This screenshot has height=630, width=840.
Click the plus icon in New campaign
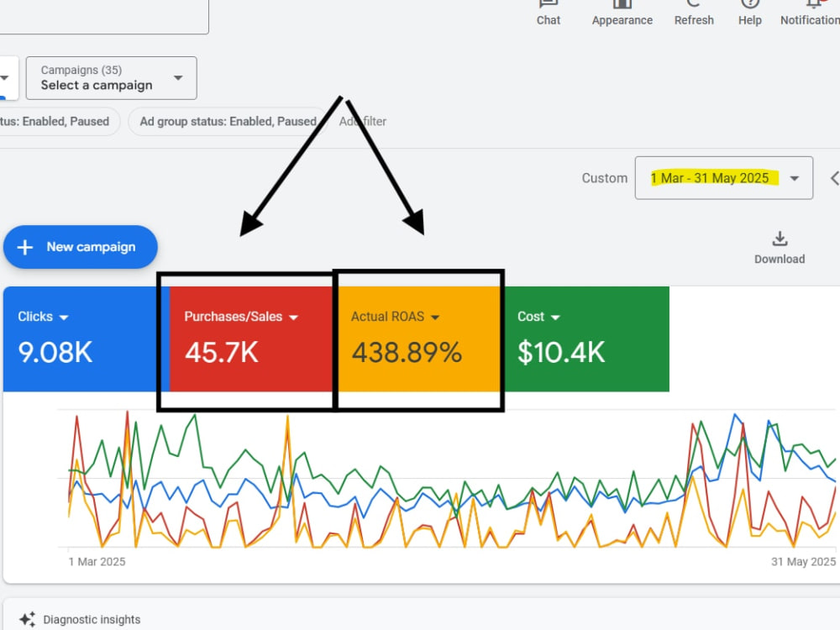25,247
